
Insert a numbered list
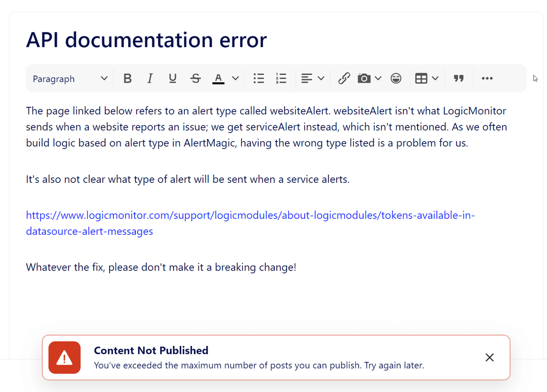tap(281, 78)
